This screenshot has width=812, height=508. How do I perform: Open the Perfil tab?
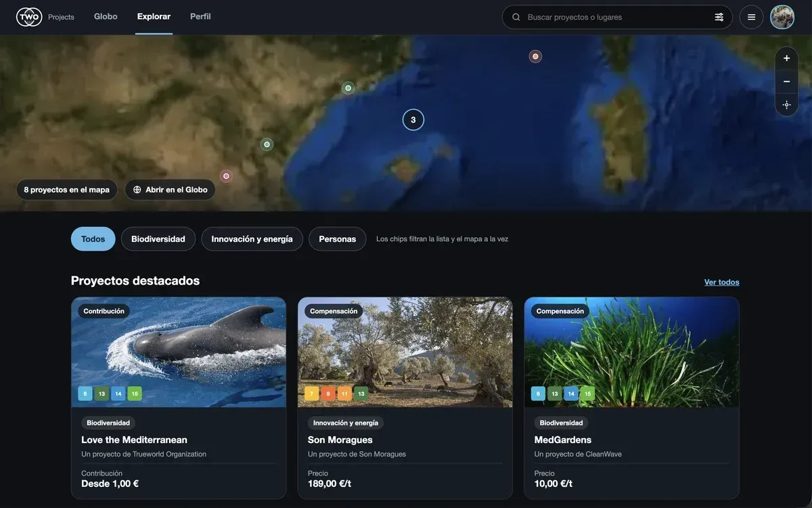click(200, 17)
